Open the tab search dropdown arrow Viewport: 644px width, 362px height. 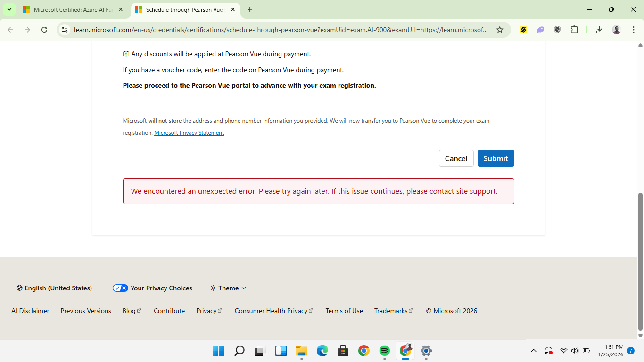(9, 9)
